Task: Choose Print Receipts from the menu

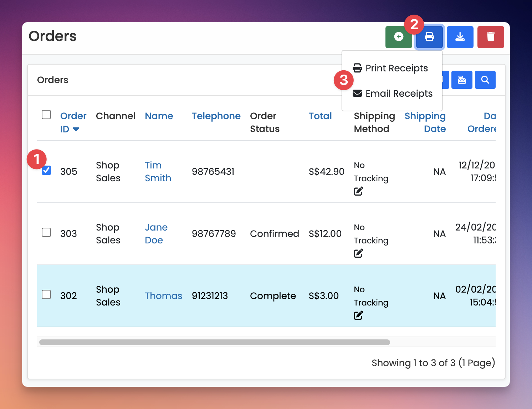Action: (x=392, y=68)
